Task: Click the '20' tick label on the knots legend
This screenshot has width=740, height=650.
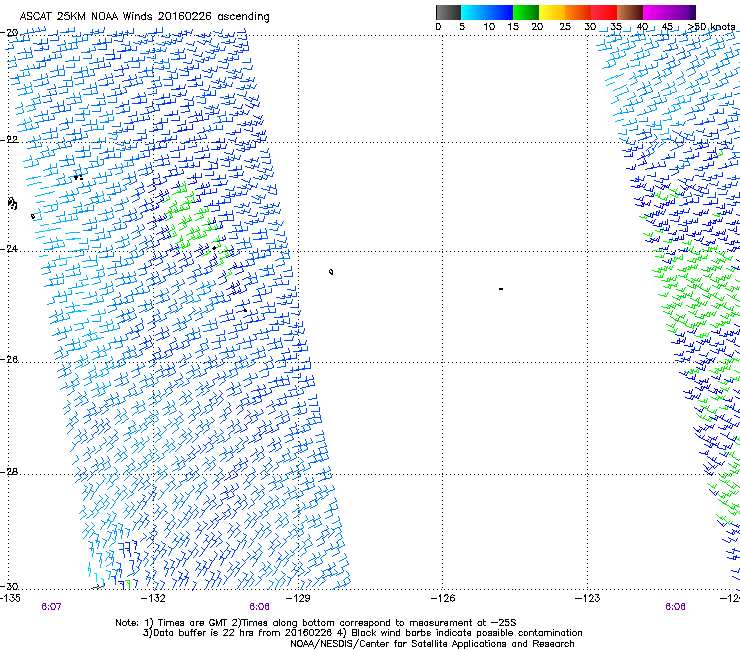Action: [537, 27]
